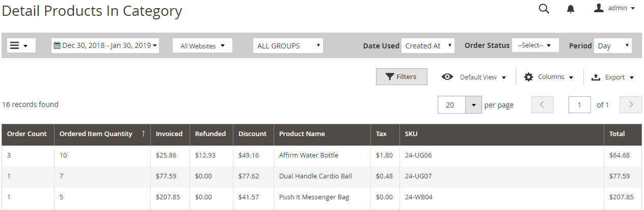Go to the next page arrow
The image size is (644, 210).
click(x=631, y=104)
